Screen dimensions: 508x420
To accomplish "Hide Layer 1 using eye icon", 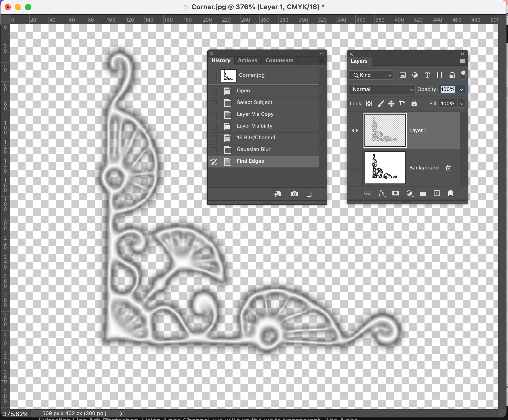I will 355,131.
